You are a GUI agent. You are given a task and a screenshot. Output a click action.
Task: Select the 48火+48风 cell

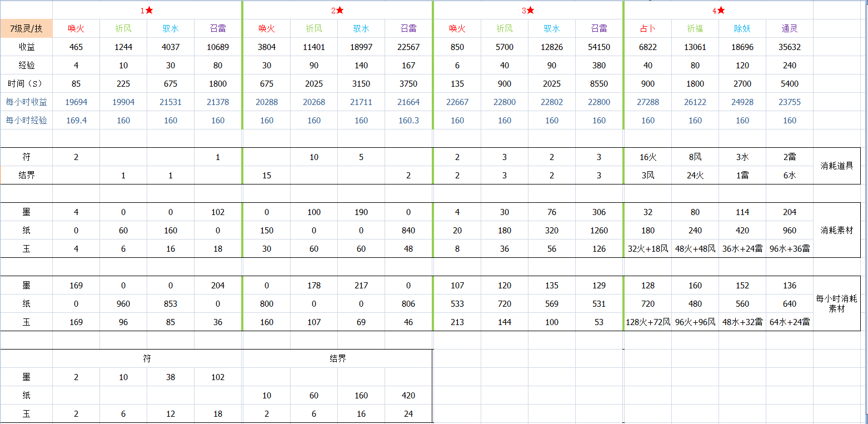click(x=695, y=248)
